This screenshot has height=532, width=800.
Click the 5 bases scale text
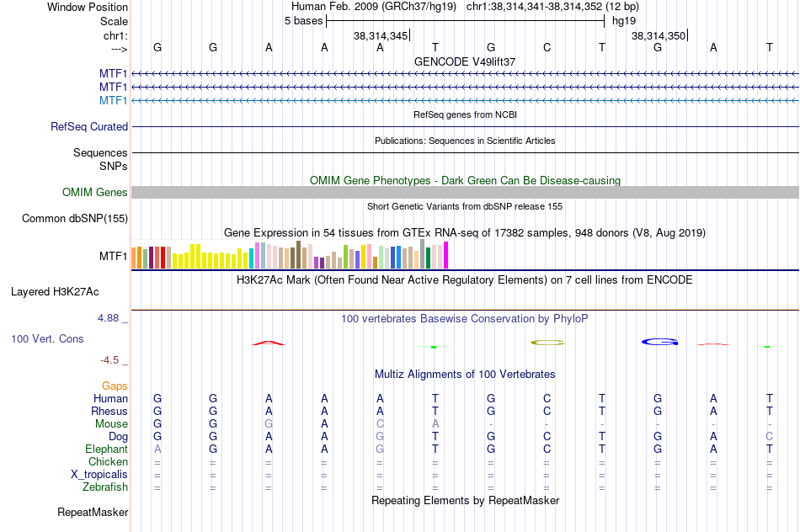(x=303, y=21)
